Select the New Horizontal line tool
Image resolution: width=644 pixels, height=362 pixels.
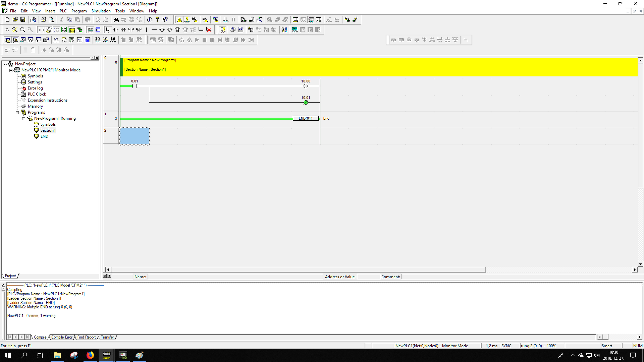[154, 30]
